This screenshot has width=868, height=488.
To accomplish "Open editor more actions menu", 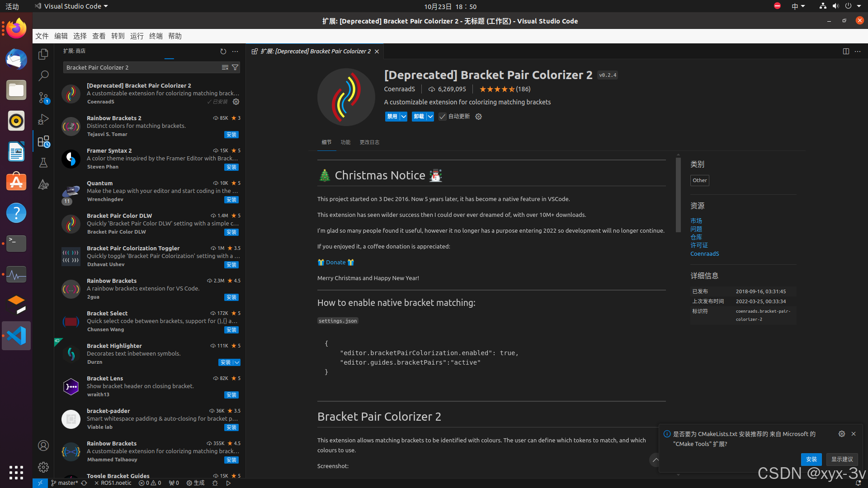I will point(858,52).
